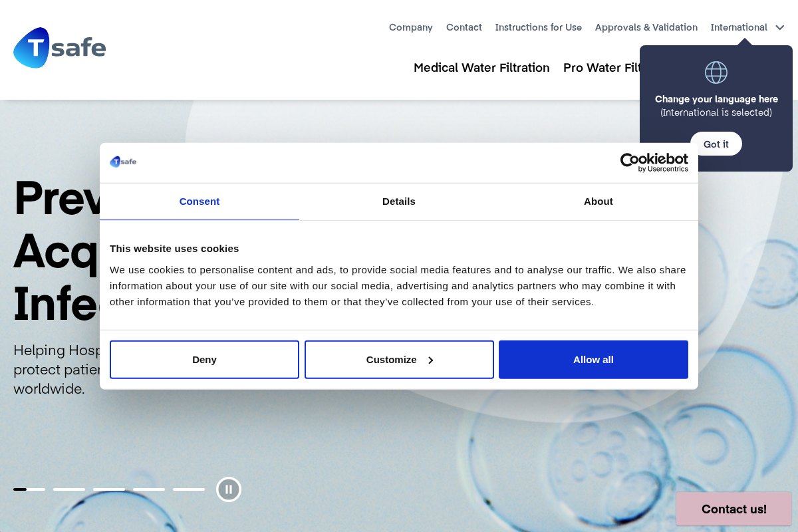Switch to the About tab
The height and width of the screenshot is (532, 798).
(598, 201)
